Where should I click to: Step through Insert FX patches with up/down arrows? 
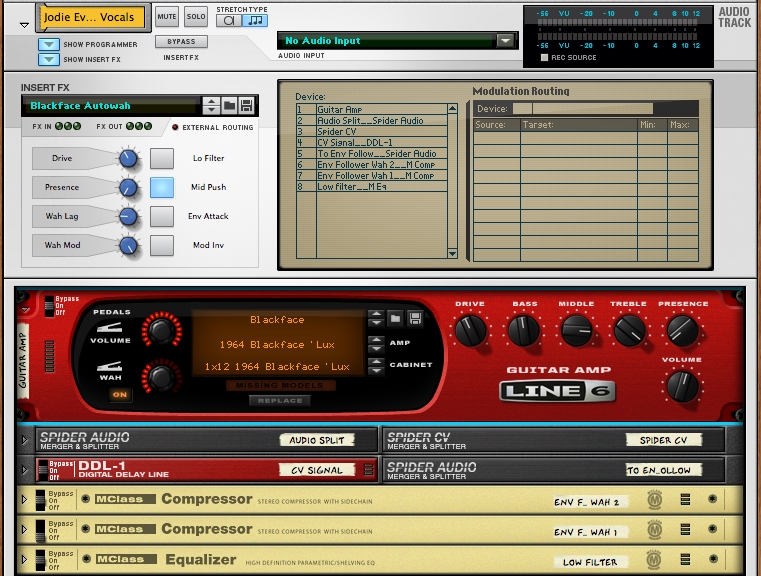(x=211, y=105)
